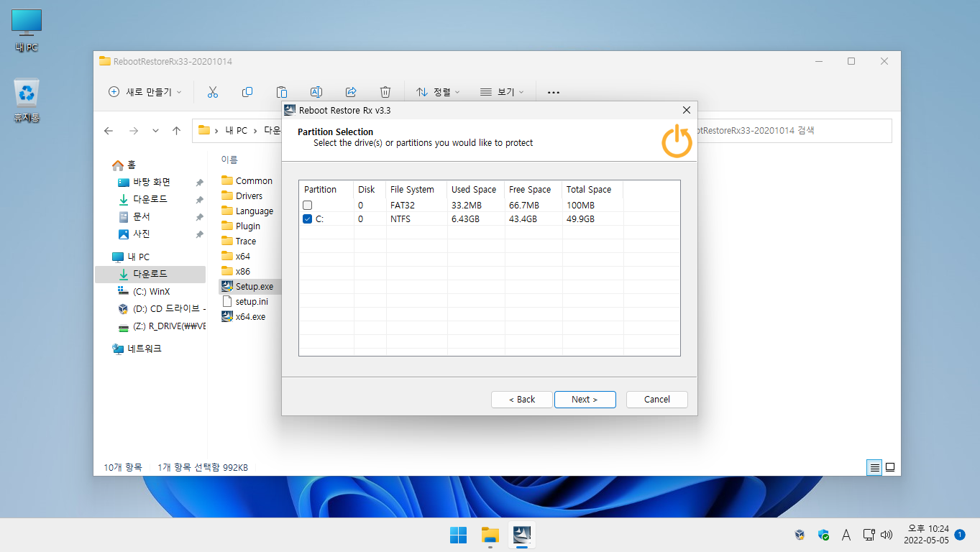Go back with the < Back button
The image size is (980, 552).
pos(522,400)
